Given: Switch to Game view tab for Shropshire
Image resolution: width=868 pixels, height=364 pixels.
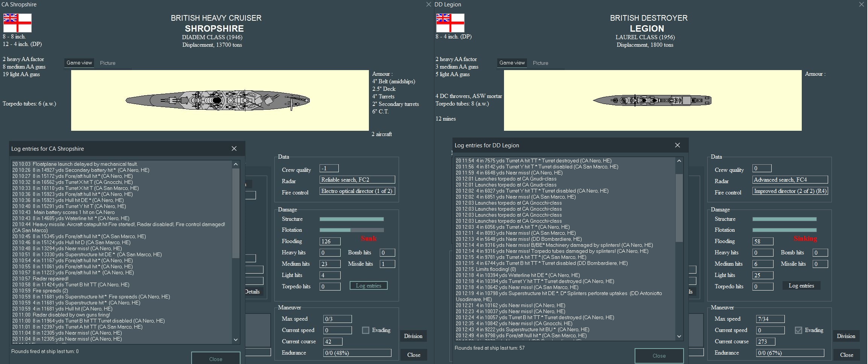Looking at the screenshot, I should [x=79, y=63].
